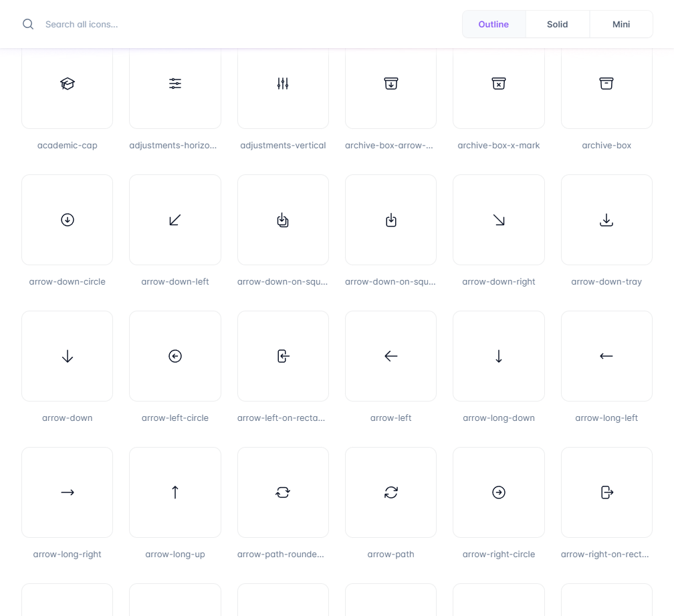Viewport: 674px width, 616px height.
Task: Click the arrow-long-up icon tile
Action: (x=175, y=492)
